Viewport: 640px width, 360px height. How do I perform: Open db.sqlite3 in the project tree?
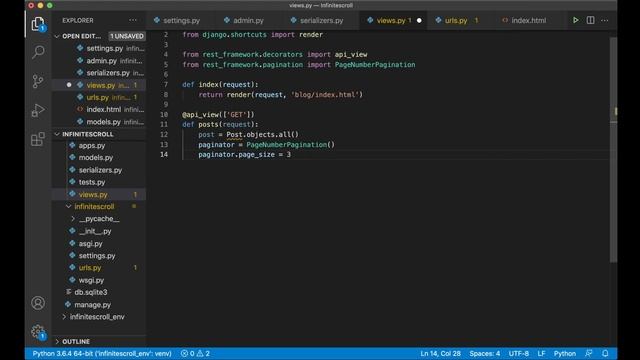click(99, 292)
